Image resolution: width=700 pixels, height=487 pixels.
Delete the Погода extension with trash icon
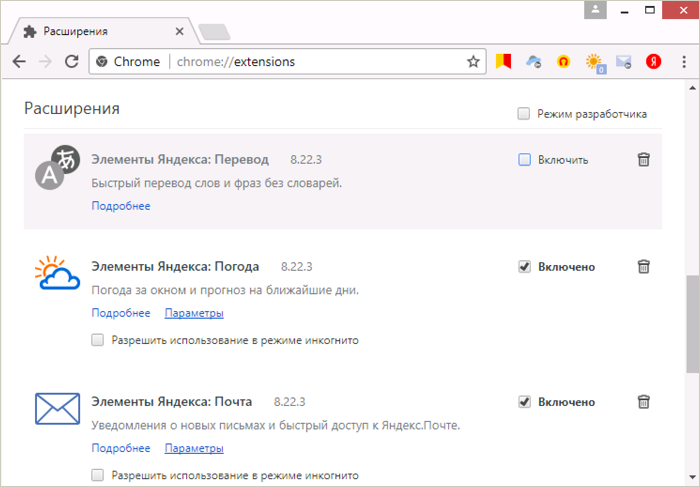point(643,266)
